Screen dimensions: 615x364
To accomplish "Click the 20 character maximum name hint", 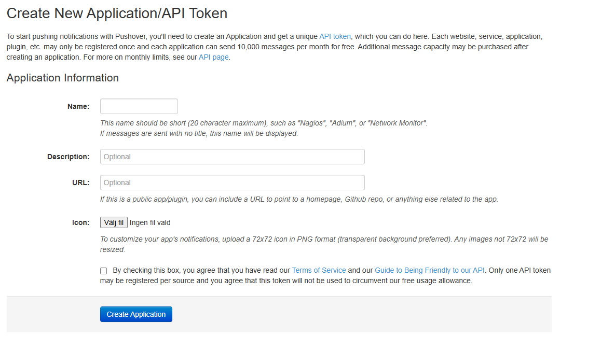I will [263, 123].
